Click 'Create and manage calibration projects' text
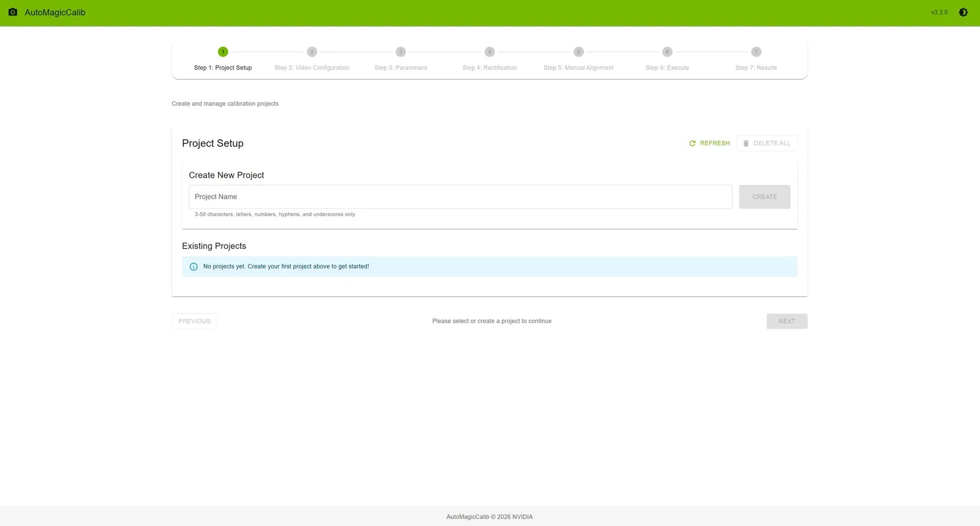 coord(225,104)
